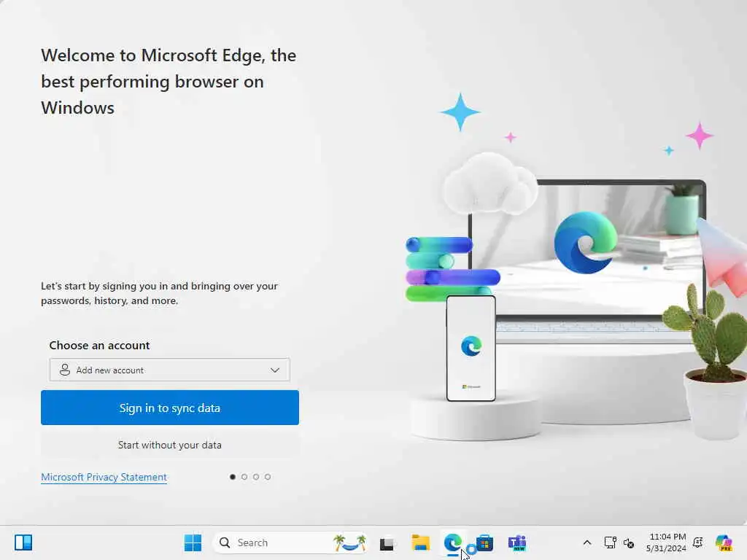Open the clock showing 11:04 PM
This screenshot has height=560, width=747.
click(x=666, y=542)
